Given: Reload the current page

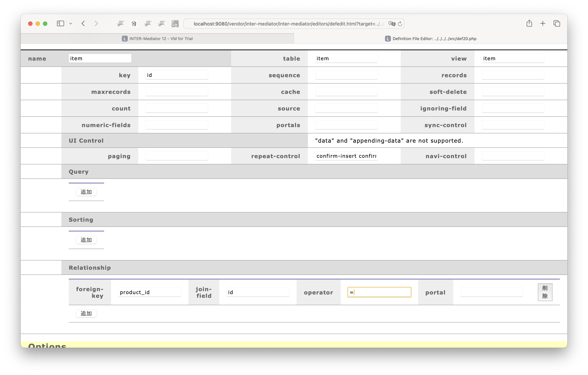Looking at the screenshot, I should tap(400, 24).
